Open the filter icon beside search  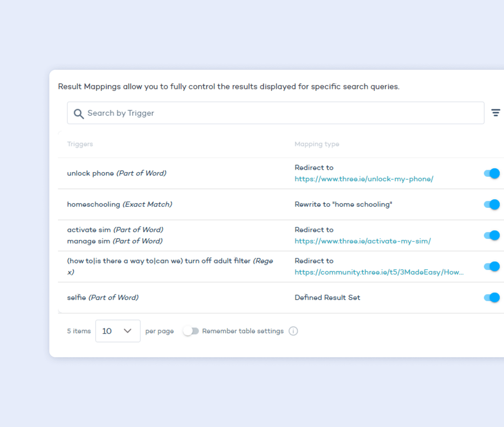pyautogui.click(x=495, y=113)
